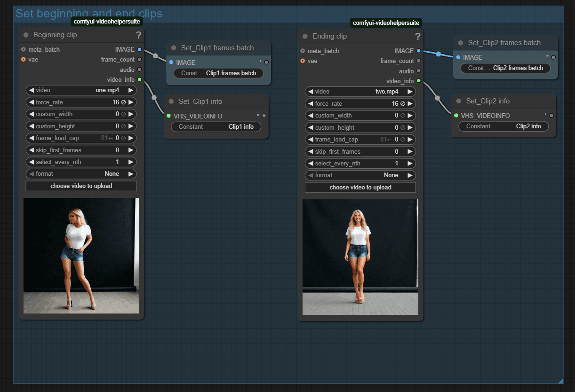Edit the Clip2 info constant field
This screenshot has height=392, width=575.
tap(503, 126)
